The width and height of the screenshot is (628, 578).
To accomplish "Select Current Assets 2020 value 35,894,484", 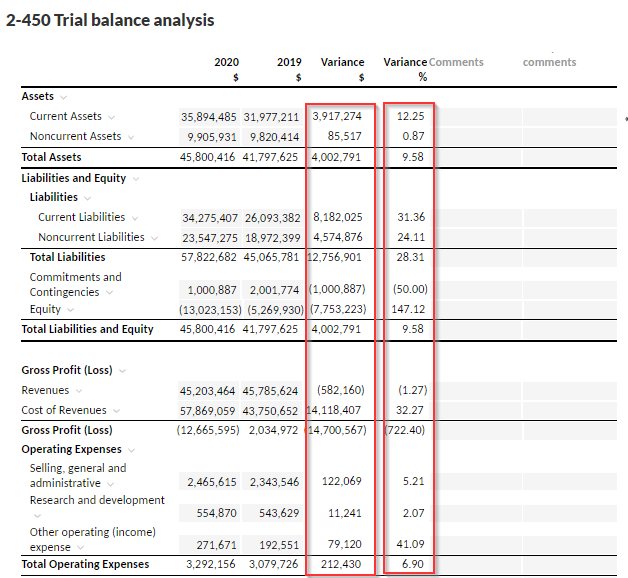I will tap(208, 117).
